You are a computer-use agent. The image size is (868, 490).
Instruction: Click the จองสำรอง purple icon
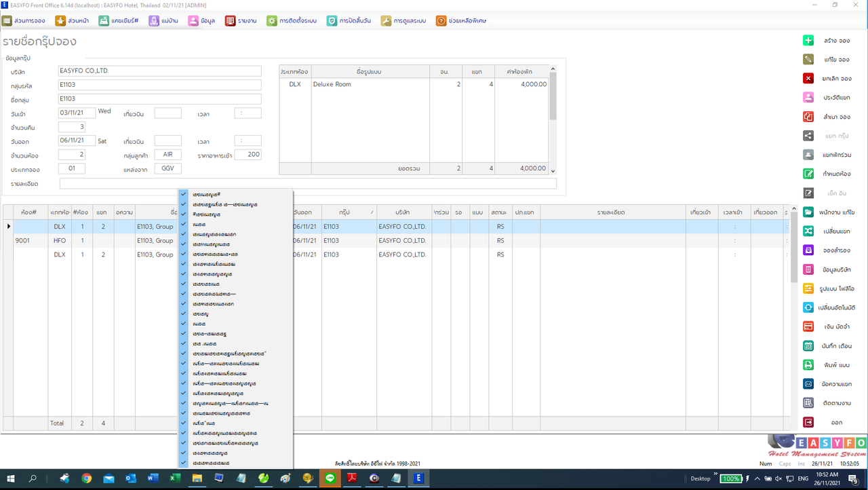click(808, 250)
